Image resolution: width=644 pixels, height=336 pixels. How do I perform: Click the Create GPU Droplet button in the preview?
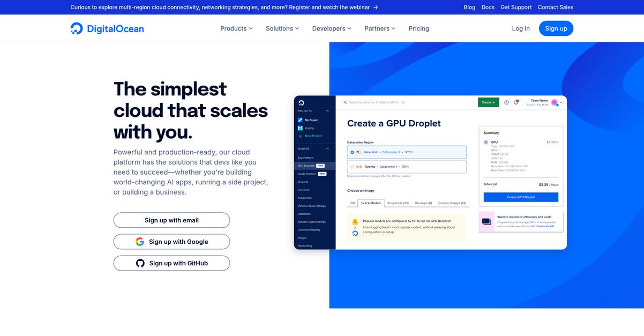pyautogui.click(x=521, y=197)
